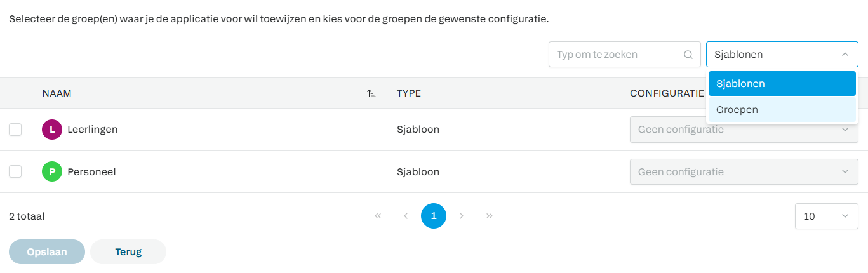Click the sort icon in NAAM column
Viewport: 868px width, 273px height.
click(371, 93)
